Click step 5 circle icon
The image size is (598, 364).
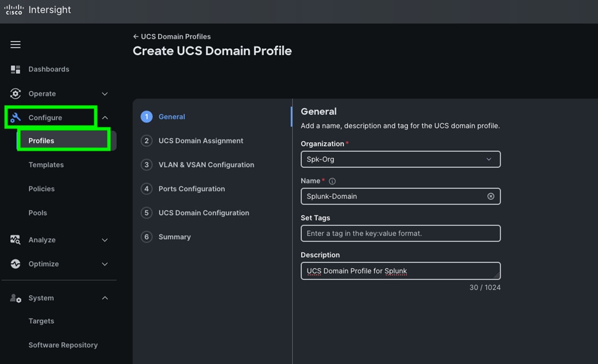146,213
